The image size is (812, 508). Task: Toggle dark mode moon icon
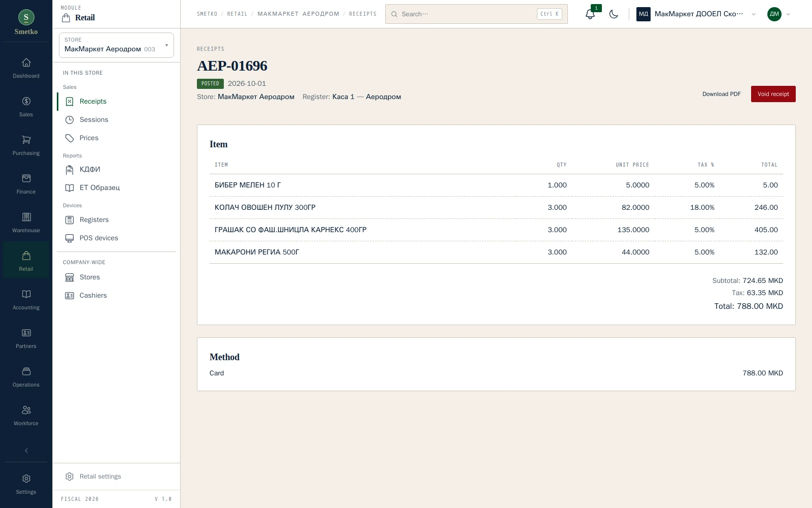point(614,14)
